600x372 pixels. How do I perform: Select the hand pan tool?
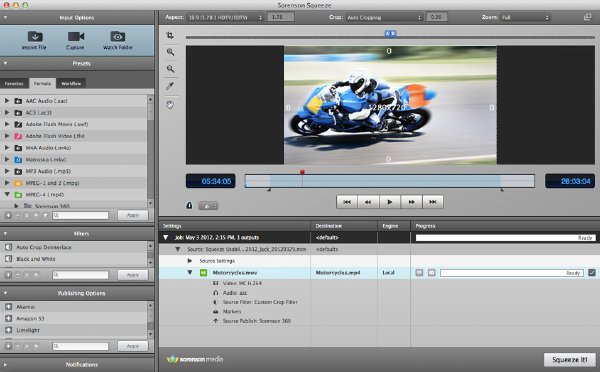pos(170,104)
